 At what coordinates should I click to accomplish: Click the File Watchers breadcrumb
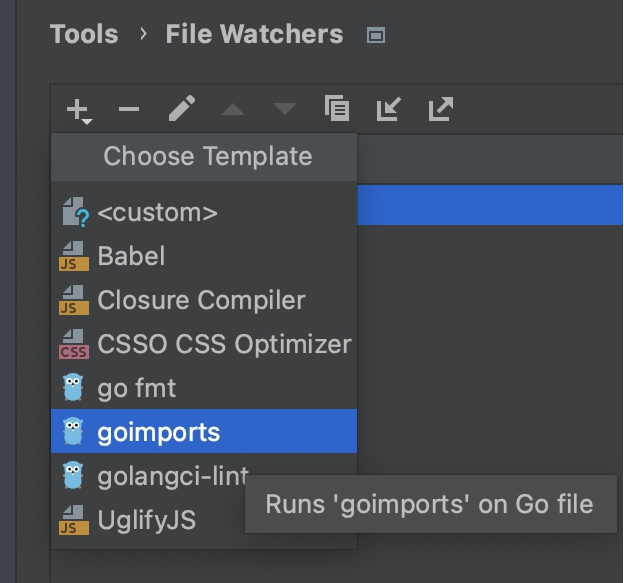(x=254, y=35)
